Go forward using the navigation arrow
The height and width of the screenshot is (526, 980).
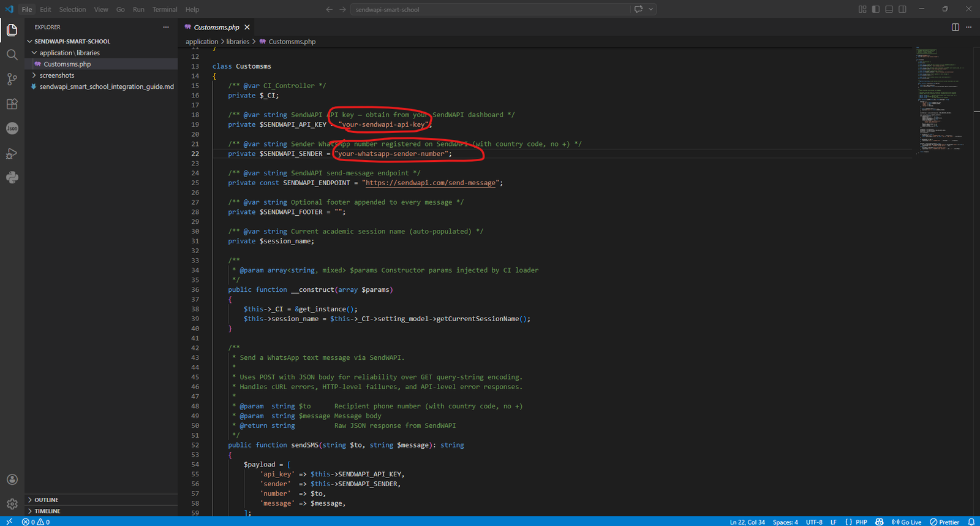click(x=342, y=9)
